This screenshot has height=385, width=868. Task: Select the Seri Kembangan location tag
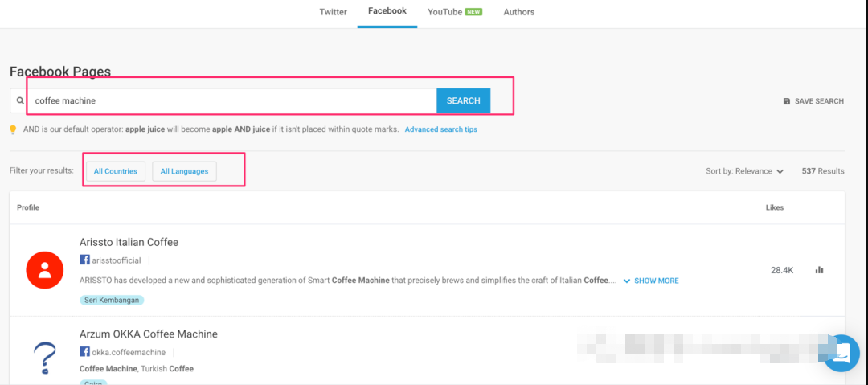click(112, 300)
